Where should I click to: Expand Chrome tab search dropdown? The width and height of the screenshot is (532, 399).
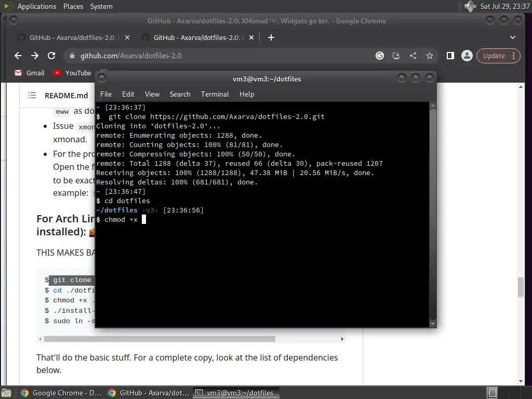coord(513,37)
